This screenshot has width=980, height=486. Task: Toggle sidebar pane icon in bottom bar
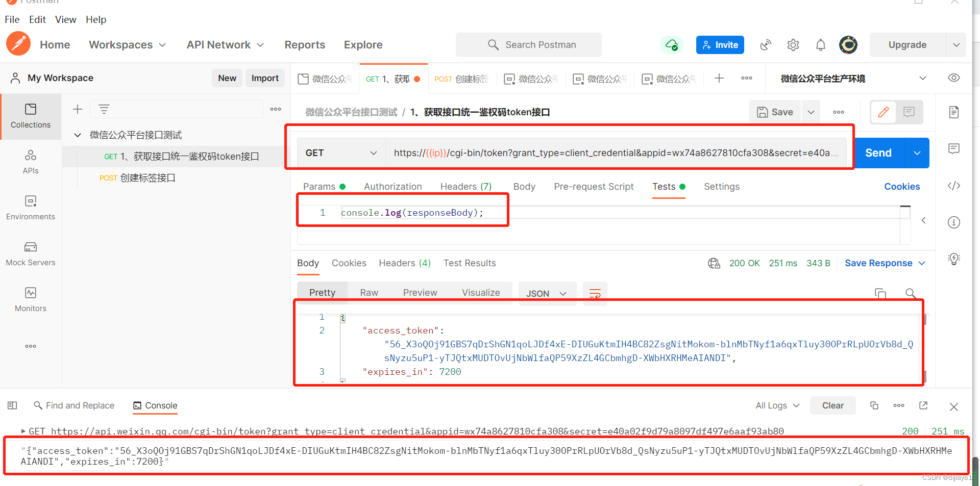click(12, 405)
